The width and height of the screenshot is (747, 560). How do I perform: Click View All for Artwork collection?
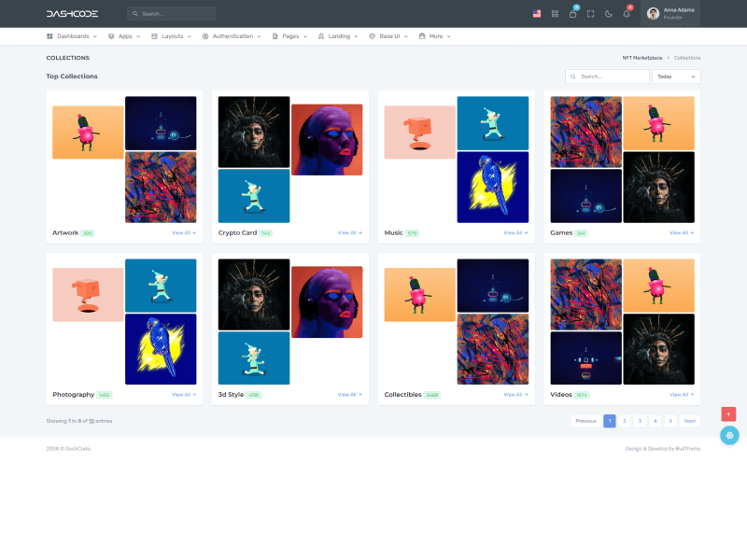pyautogui.click(x=183, y=232)
